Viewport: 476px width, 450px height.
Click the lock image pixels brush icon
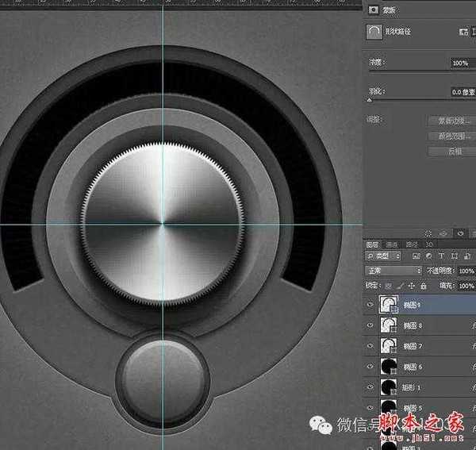point(399,284)
